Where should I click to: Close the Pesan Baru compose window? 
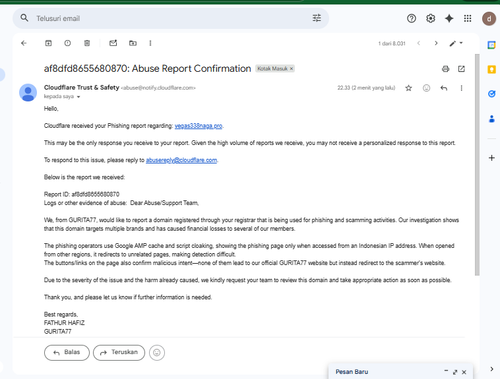point(464,372)
